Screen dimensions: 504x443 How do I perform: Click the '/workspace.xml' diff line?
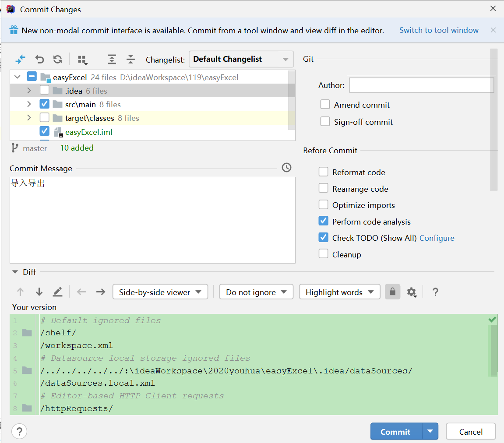pyautogui.click(x=77, y=345)
